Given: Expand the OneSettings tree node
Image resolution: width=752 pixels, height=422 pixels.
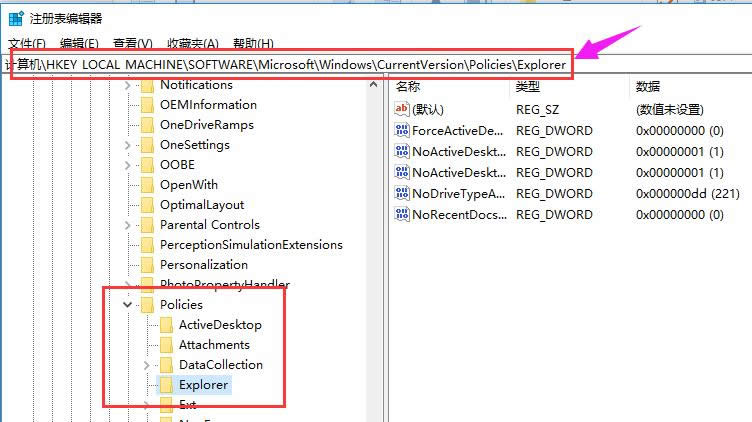Looking at the screenshot, I should [128, 145].
